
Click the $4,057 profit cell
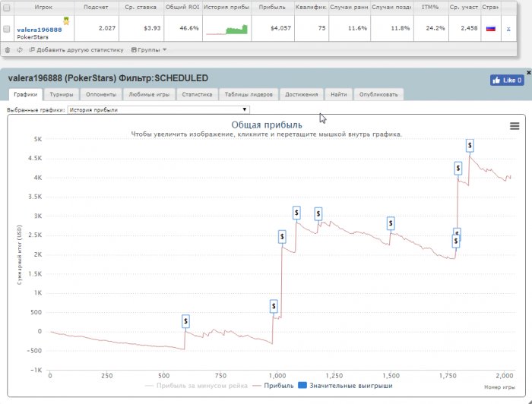tap(281, 28)
